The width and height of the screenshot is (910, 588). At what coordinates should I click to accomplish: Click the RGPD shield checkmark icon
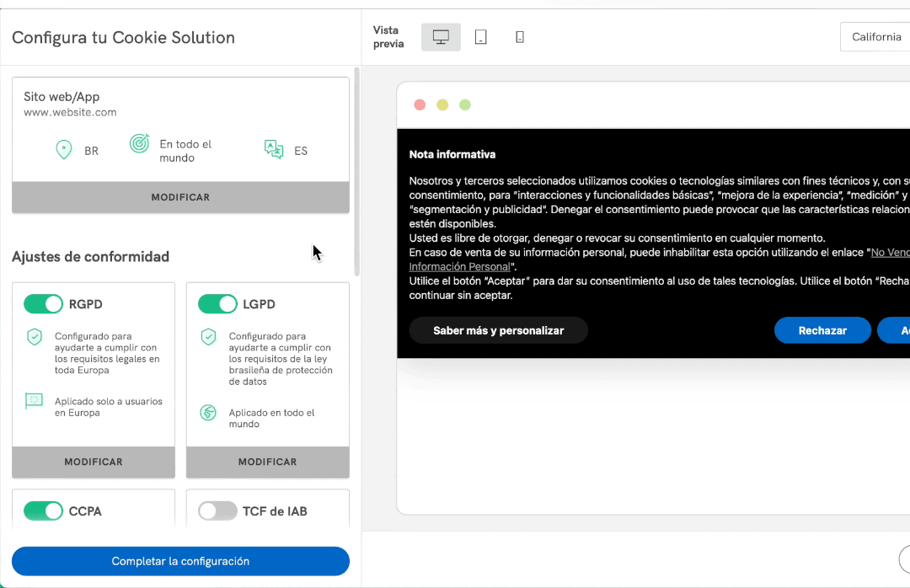coord(35,337)
